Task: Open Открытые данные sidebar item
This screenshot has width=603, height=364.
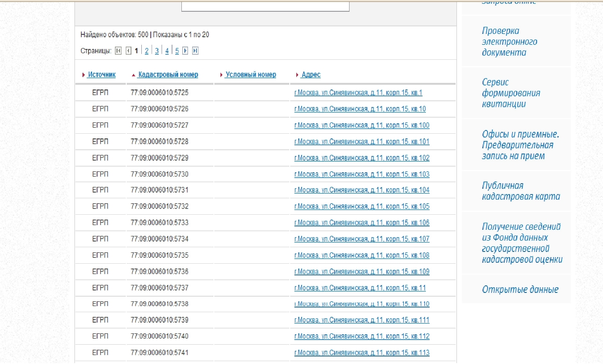Action: (520, 290)
